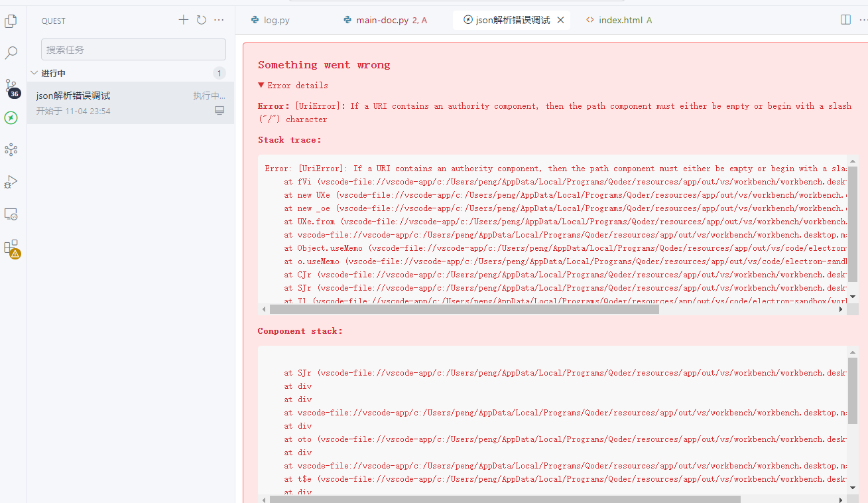Click the "at oto" component stack line
Screen dimensions: 868x503
pyautogui.click(x=566, y=439)
